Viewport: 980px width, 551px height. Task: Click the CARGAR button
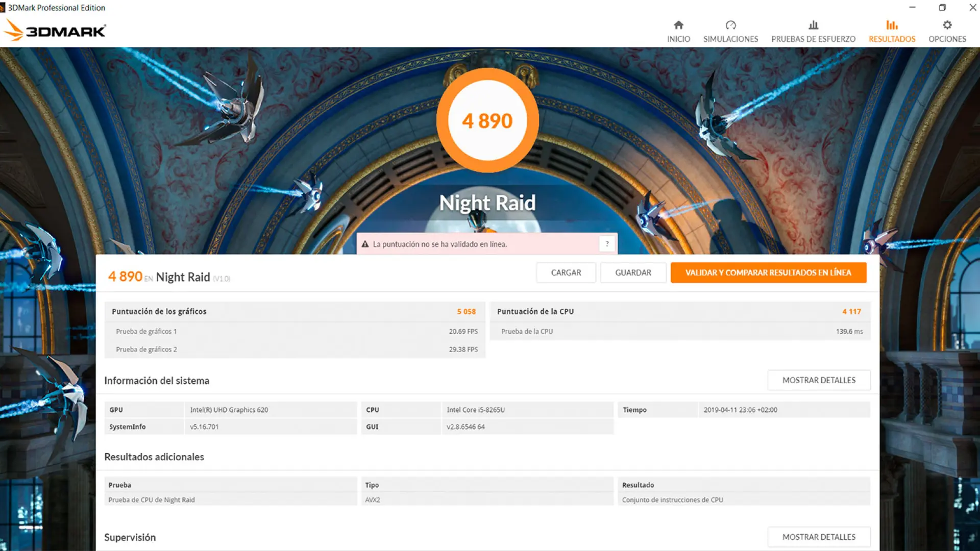pos(566,272)
